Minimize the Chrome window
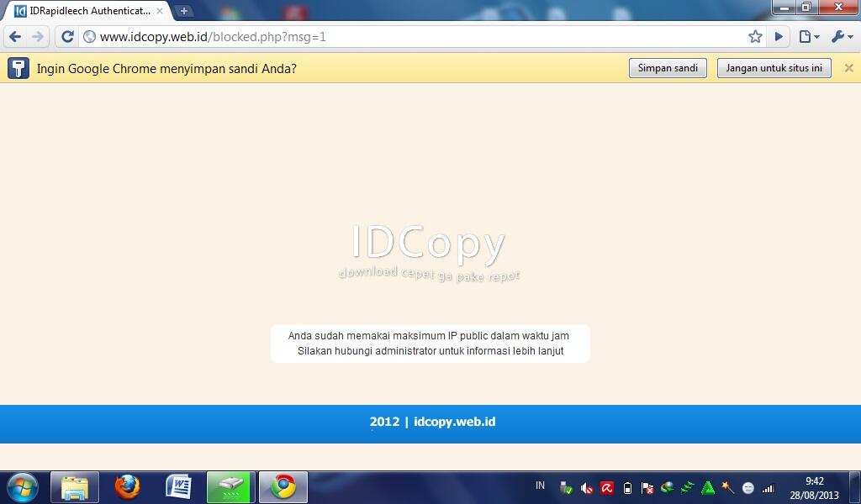Screen dimensions: 861x504 [x=784, y=7]
